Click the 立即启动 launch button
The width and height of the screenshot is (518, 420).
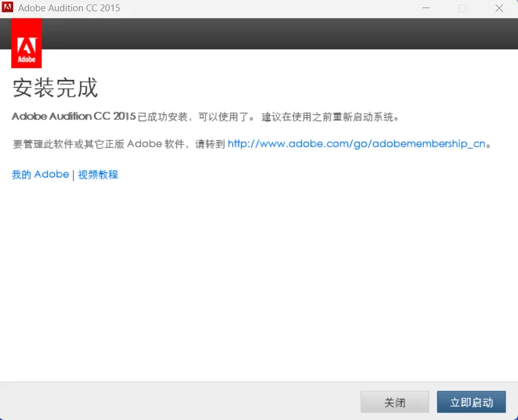coord(471,402)
